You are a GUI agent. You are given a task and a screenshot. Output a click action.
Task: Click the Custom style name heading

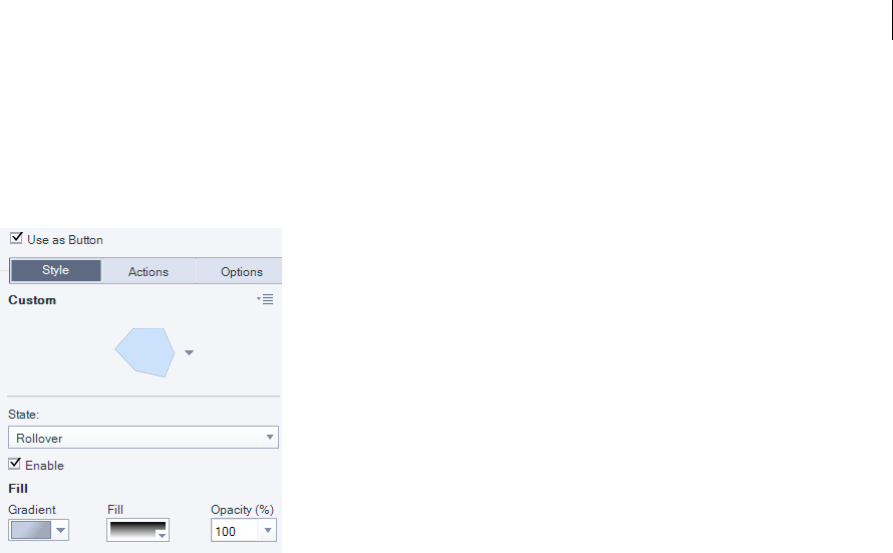[x=32, y=300]
